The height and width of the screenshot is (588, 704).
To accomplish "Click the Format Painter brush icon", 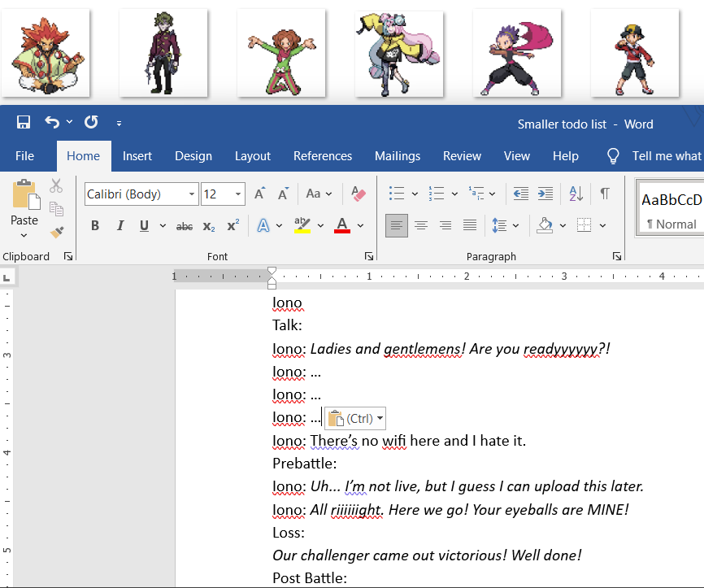I will (x=57, y=232).
